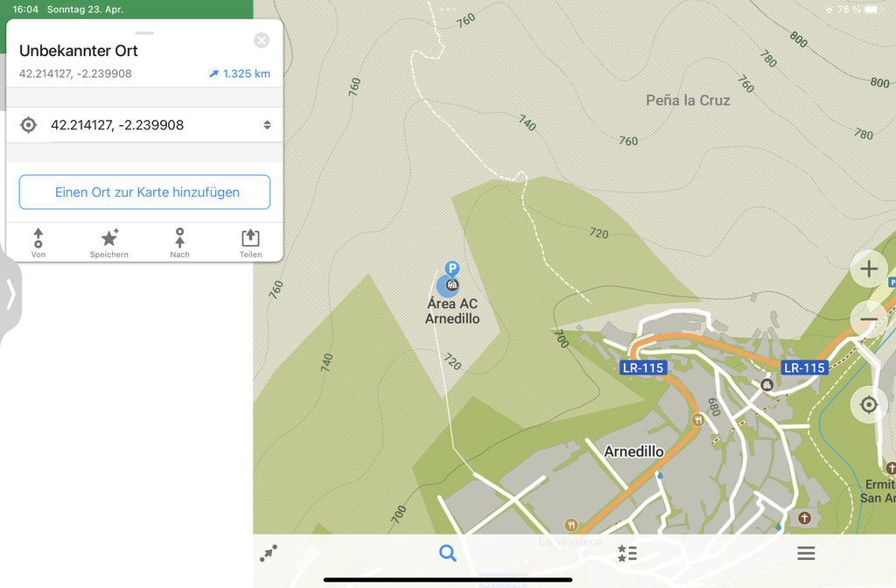Viewport: 896px width, 588px height.
Task: Open coordinate format selector arrows
Action: [267, 125]
